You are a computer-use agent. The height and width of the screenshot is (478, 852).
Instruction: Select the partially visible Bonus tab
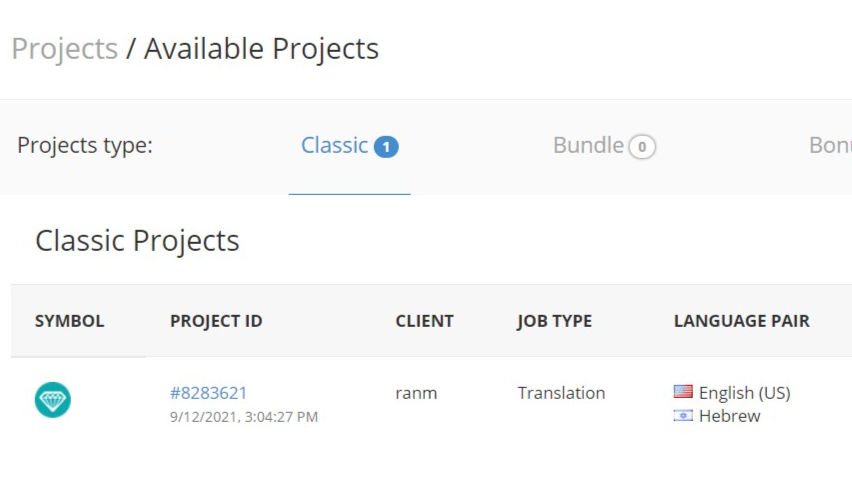[x=830, y=145]
